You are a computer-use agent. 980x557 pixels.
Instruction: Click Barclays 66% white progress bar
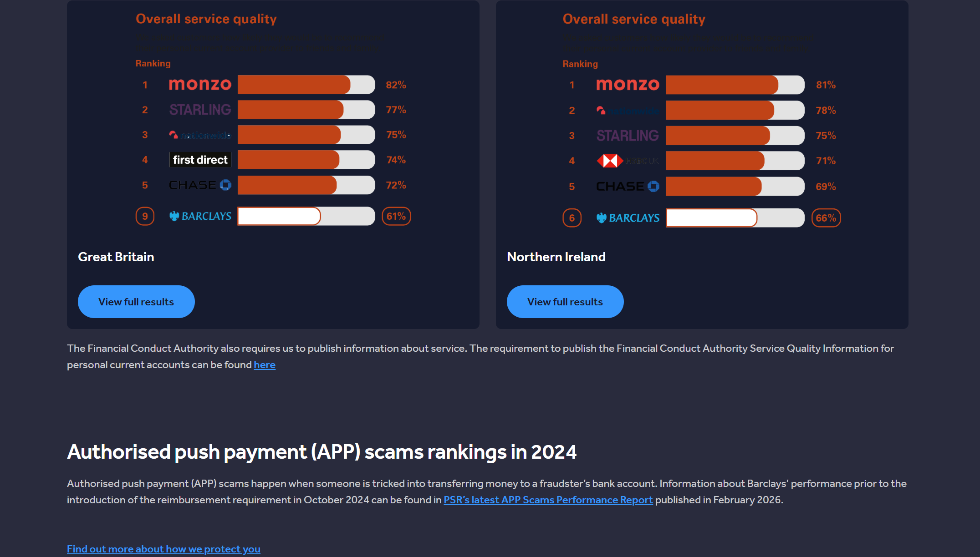click(711, 218)
